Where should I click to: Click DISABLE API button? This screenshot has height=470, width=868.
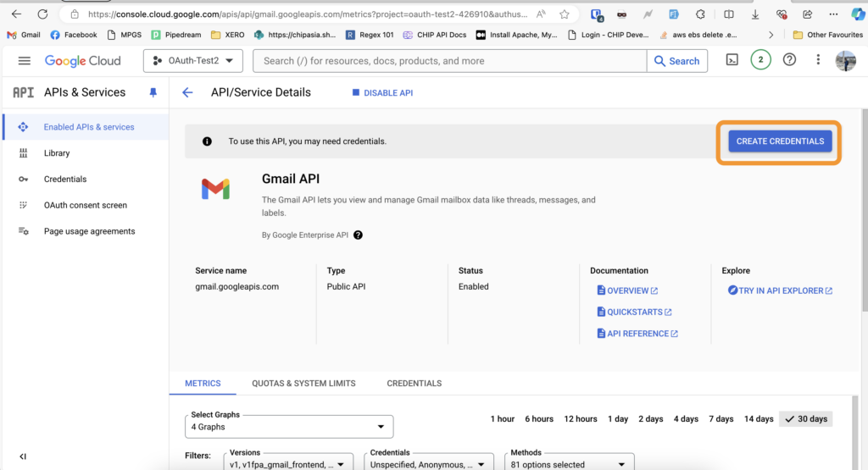(x=382, y=93)
